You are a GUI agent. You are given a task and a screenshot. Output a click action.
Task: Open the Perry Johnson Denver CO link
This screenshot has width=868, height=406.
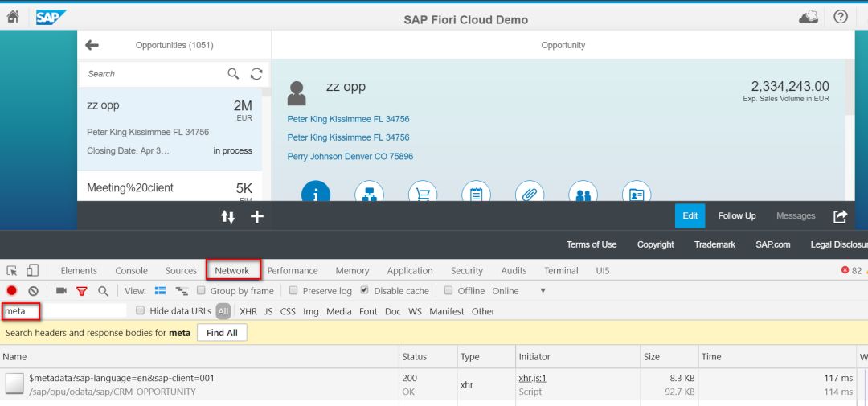tap(350, 157)
